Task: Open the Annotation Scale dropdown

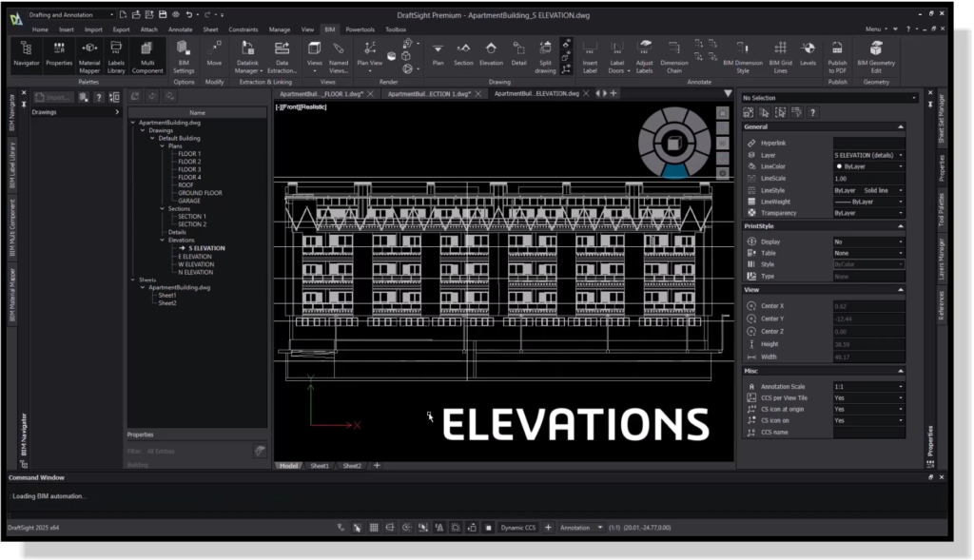Action: [x=900, y=387]
